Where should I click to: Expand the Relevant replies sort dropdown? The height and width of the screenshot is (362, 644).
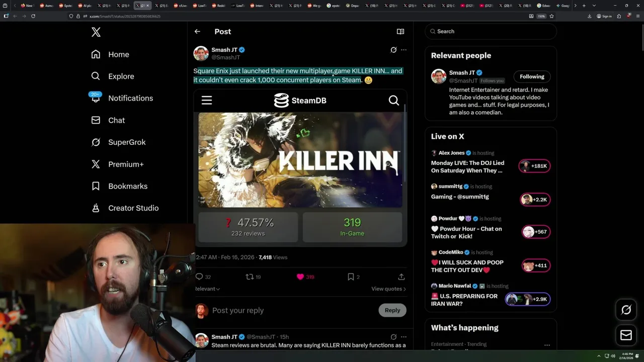(207, 289)
